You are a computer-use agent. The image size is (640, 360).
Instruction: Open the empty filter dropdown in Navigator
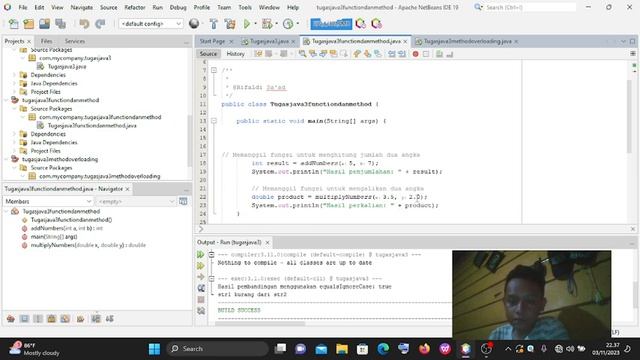(136, 201)
